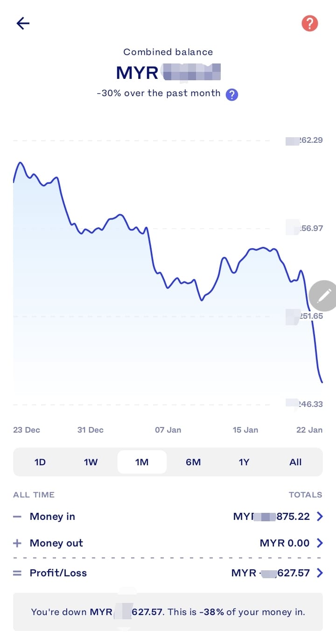Expand Money in details chevron

[320, 517]
